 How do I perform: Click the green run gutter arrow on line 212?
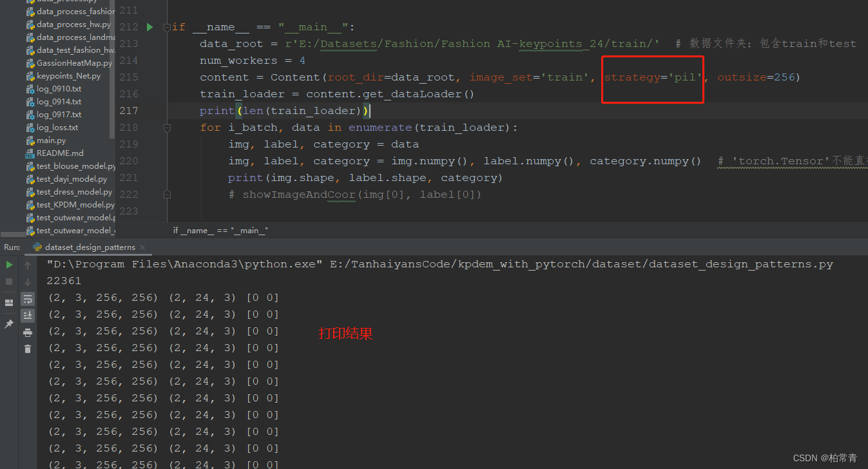click(149, 27)
